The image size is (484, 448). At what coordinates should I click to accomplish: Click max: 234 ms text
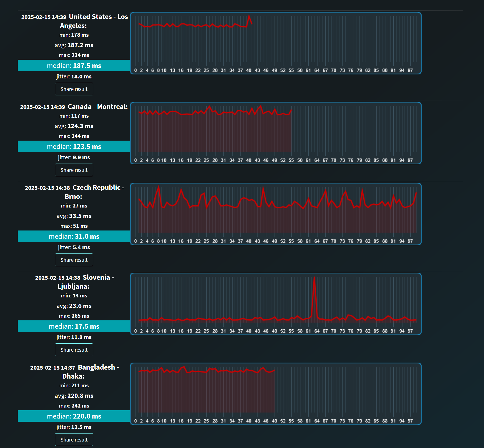[x=74, y=55]
